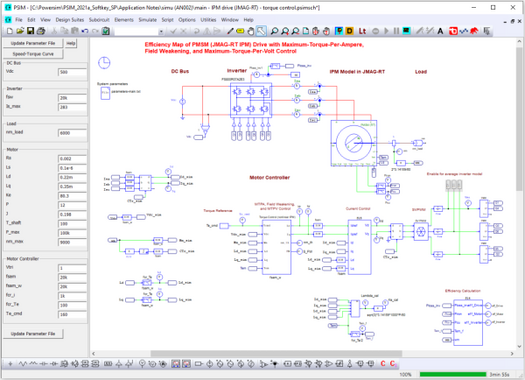This screenshot has height=380, width=525.
Task: Pick the capacitor element in the bottom toolbar
Action: [x=44, y=364]
